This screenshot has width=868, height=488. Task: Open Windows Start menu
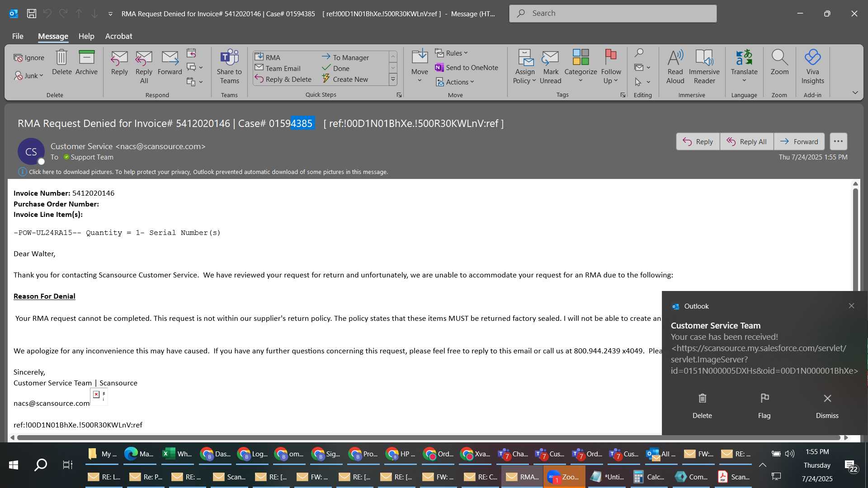[x=14, y=465]
